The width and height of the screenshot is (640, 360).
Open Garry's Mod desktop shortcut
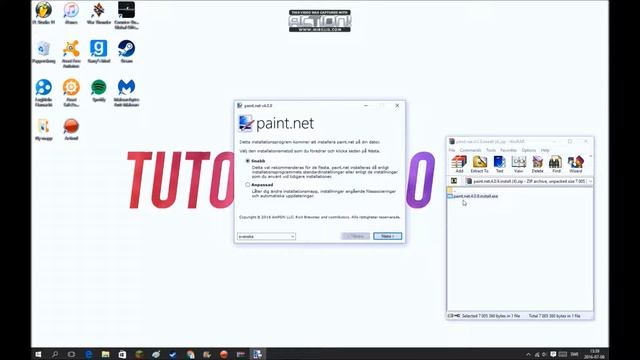coord(99,52)
